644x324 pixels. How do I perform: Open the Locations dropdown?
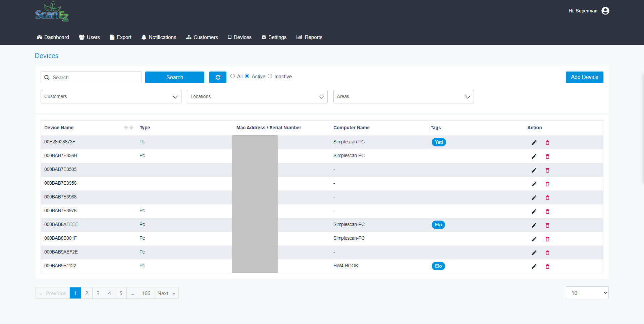click(x=257, y=97)
